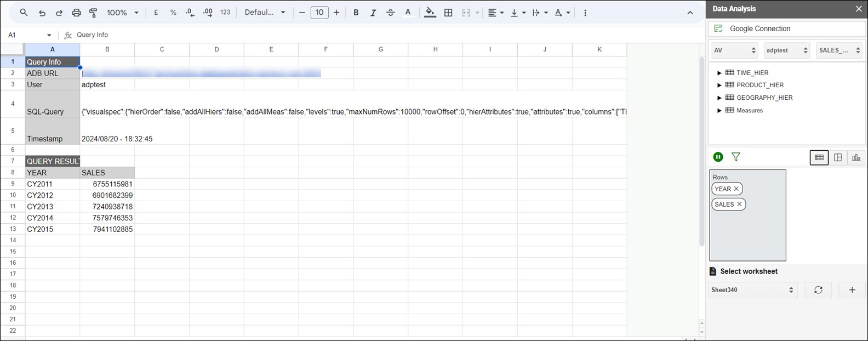The image size is (868, 341).
Task: Open the zoom 100% dropdown
Action: [122, 13]
